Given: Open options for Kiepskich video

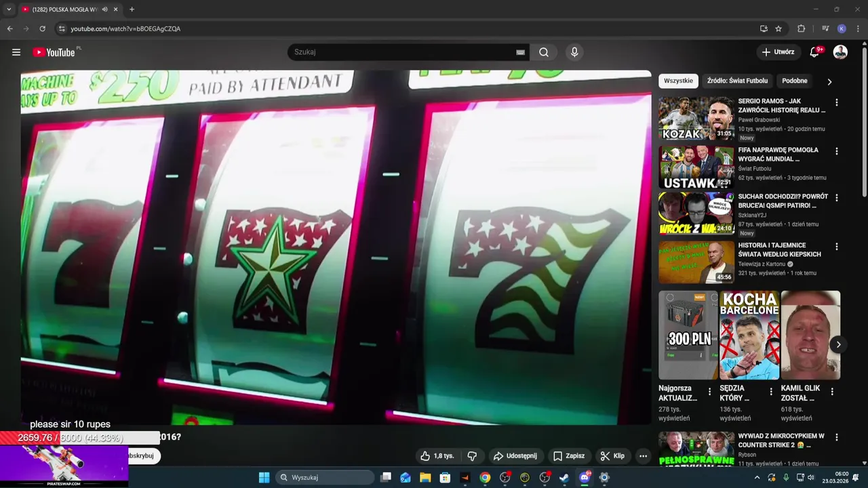Looking at the screenshot, I should 836,247.
